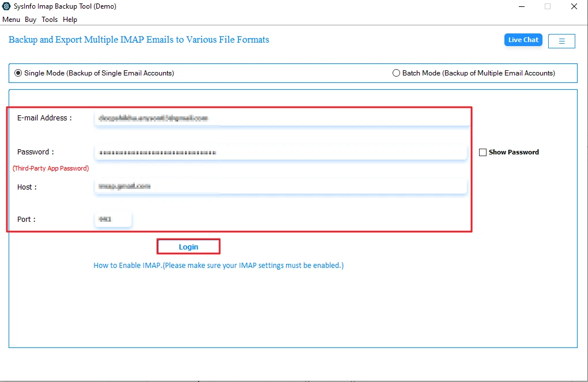Click the Third-Party App Password label

50,168
